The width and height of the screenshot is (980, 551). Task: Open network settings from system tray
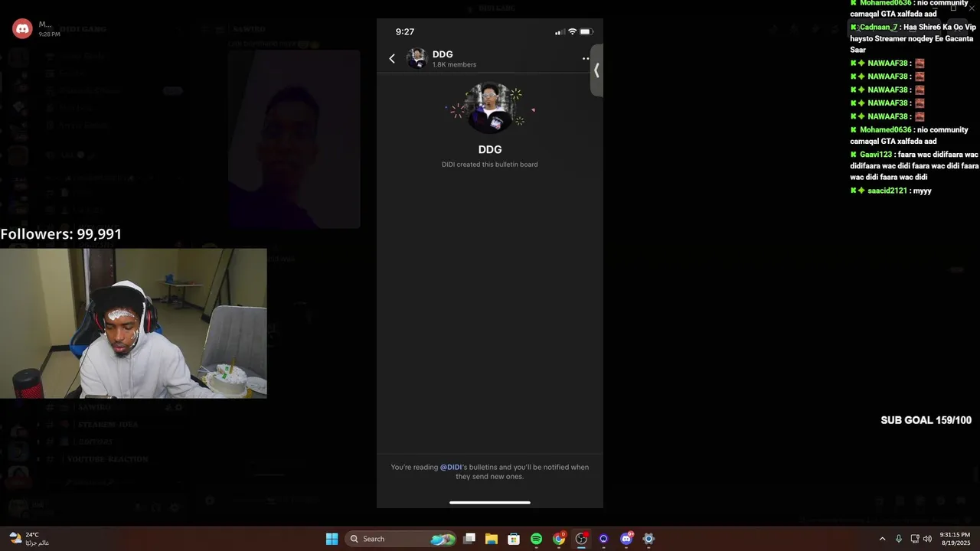(915, 539)
